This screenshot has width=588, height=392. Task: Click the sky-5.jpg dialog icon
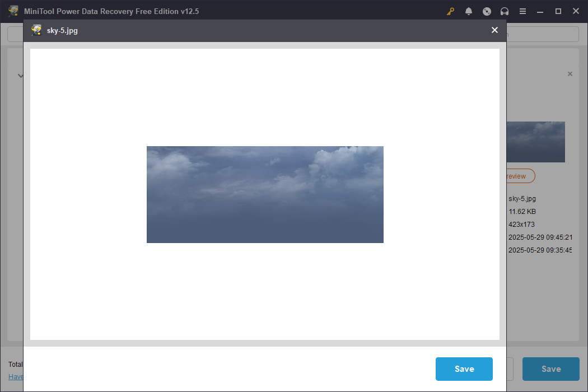pos(37,30)
